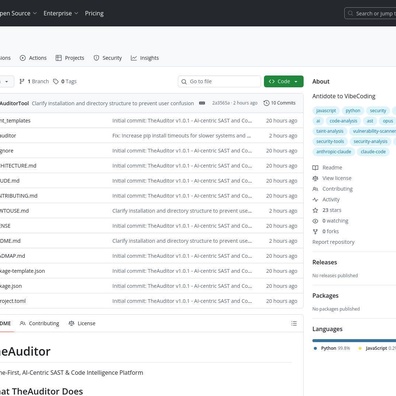The image size is (396, 396).
Task: Open the Security tab
Action: point(108,58)
